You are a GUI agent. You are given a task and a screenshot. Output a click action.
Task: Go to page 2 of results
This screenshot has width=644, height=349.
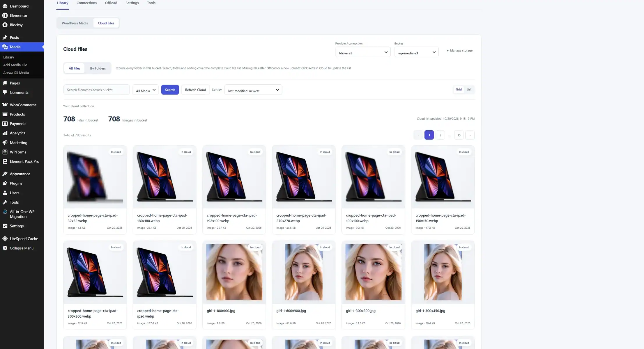(x=440, y=135)
